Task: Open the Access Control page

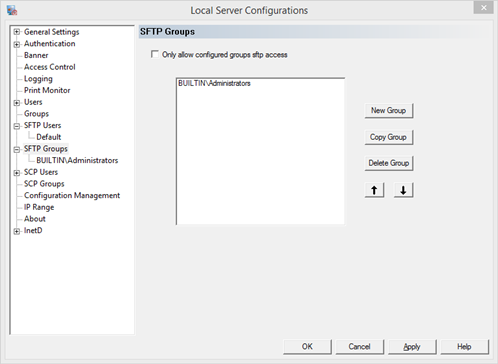Action: tap(50, 67)
